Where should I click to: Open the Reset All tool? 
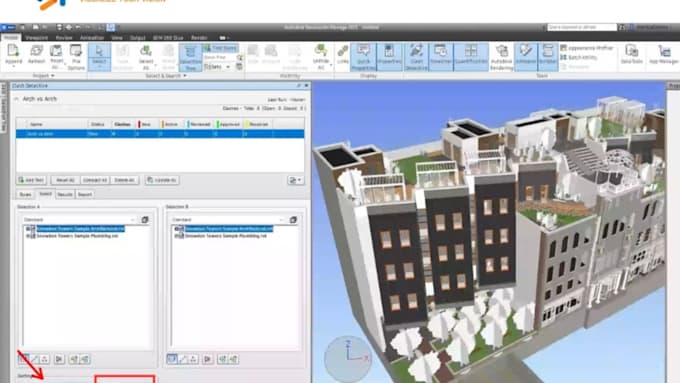pos(56,56)
